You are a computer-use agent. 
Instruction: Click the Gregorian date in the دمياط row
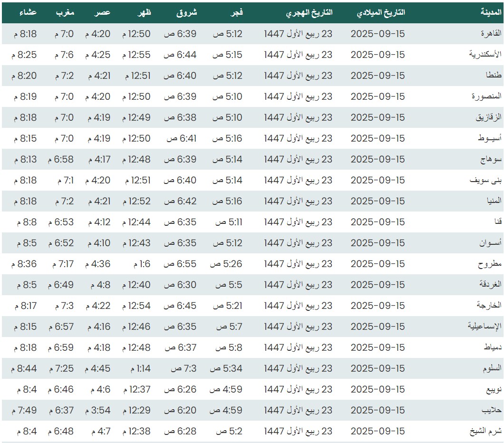378,347
